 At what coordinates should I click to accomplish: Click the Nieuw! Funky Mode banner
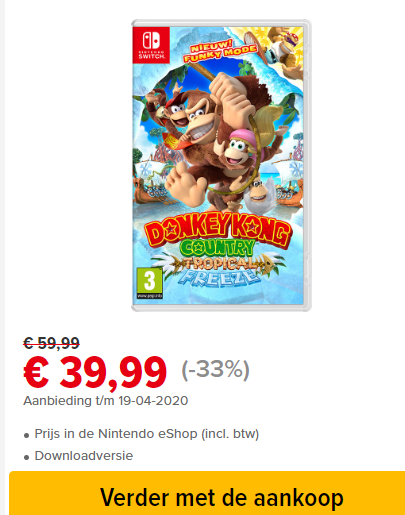220,51
